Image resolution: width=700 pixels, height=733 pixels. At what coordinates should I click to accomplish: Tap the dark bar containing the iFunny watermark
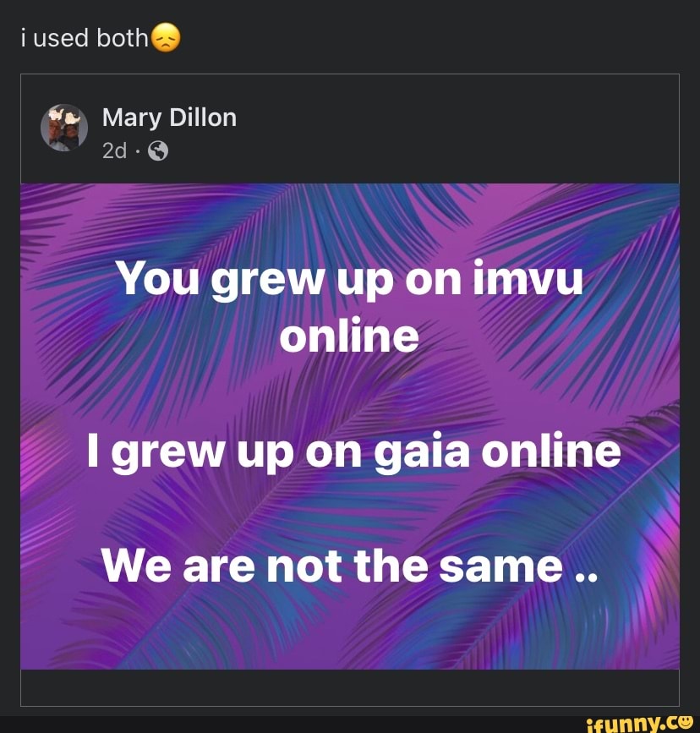338,723
